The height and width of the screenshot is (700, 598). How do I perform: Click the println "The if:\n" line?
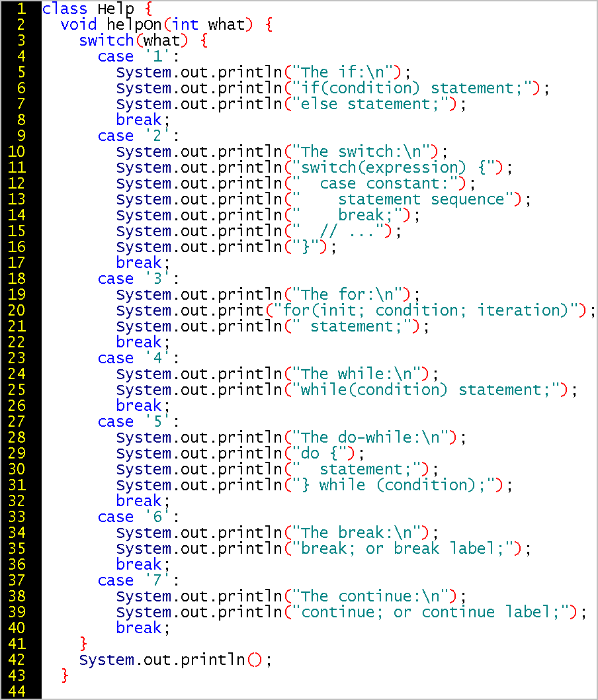[x=263, y=72]
